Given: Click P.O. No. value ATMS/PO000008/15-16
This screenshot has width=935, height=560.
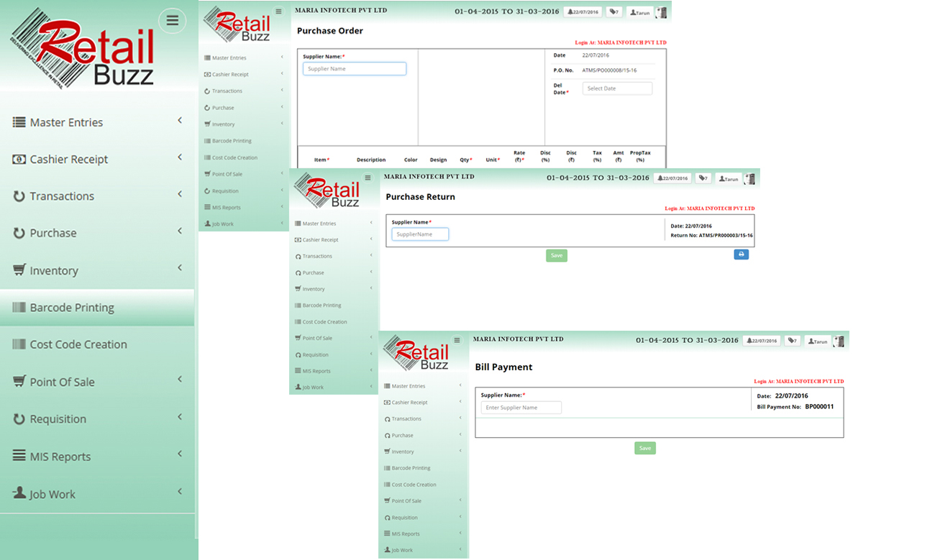Looking at the screenshot, I should [x=609, y=70].
